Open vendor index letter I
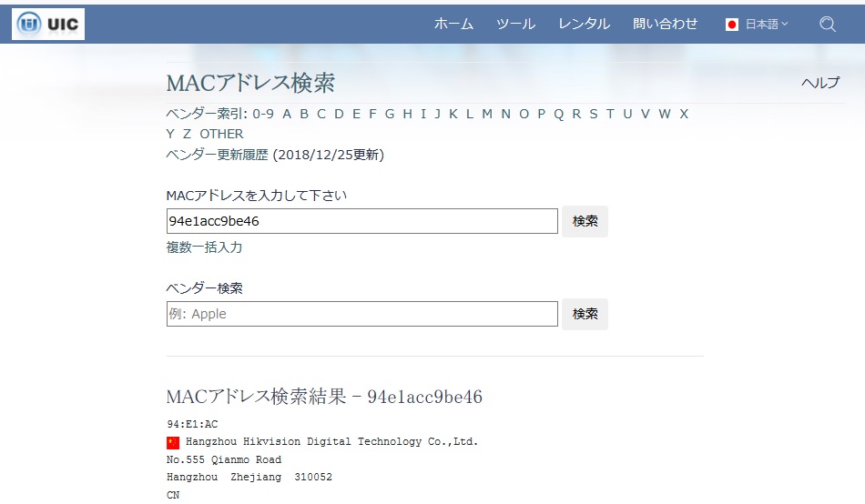 tap(423, 114)
